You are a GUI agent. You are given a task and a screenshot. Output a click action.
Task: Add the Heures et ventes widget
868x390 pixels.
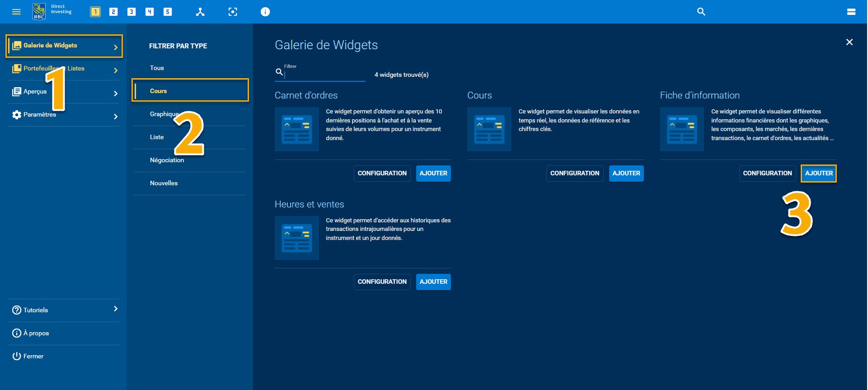(433, 282)
